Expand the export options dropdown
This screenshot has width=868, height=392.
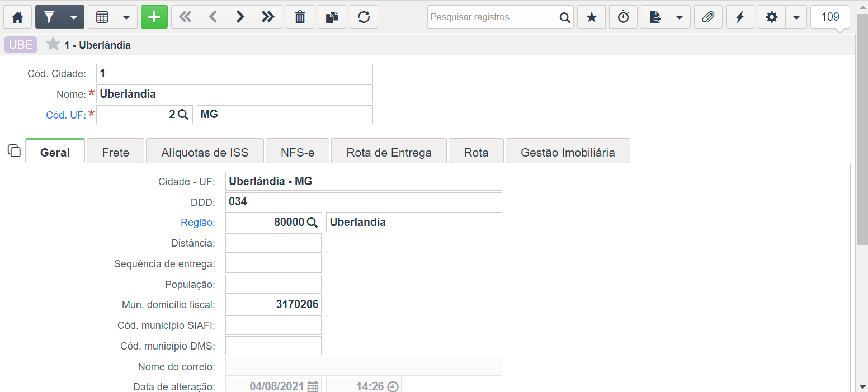point(680,17)
